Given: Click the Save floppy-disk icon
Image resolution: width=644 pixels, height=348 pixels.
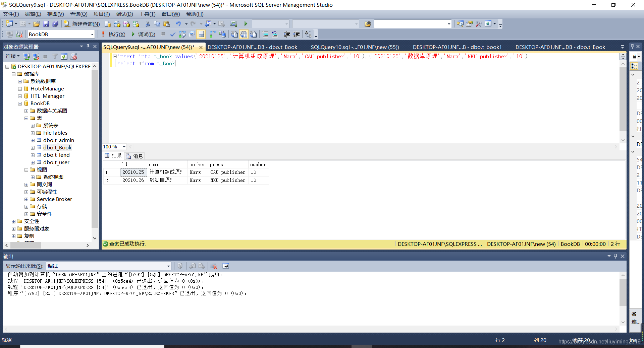Looking at the screenshot, I should click(x=46, y=24).
